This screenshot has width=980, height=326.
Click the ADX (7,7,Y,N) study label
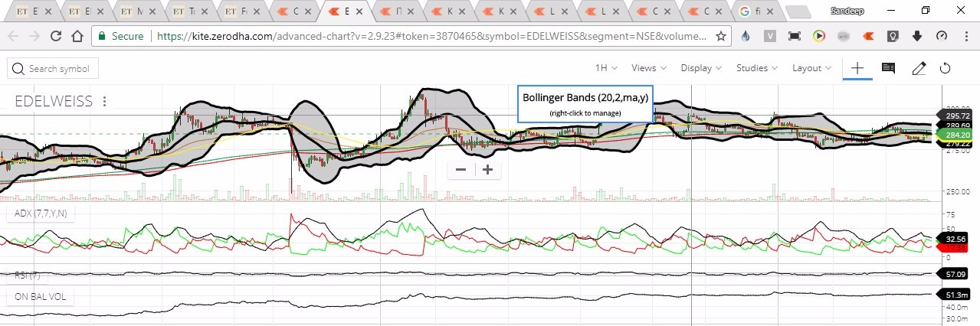pos(41,214)
